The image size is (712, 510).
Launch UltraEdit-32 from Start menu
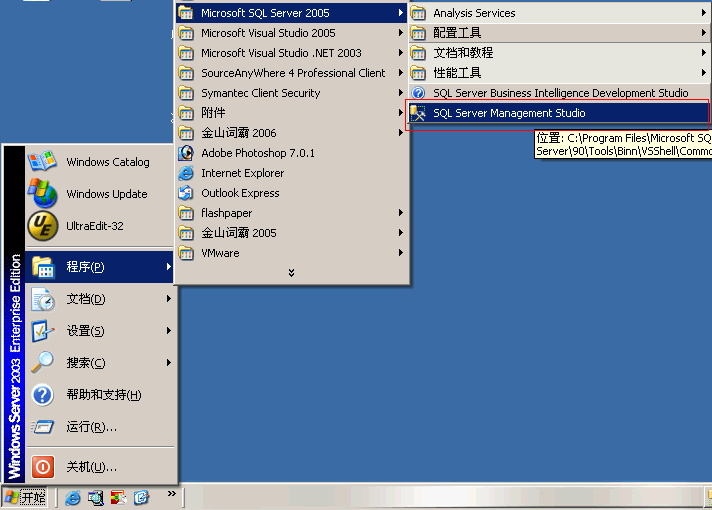point(100,226)
